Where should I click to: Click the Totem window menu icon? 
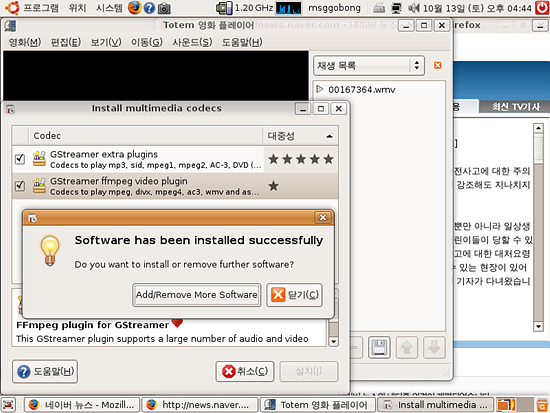coord(10,26)
